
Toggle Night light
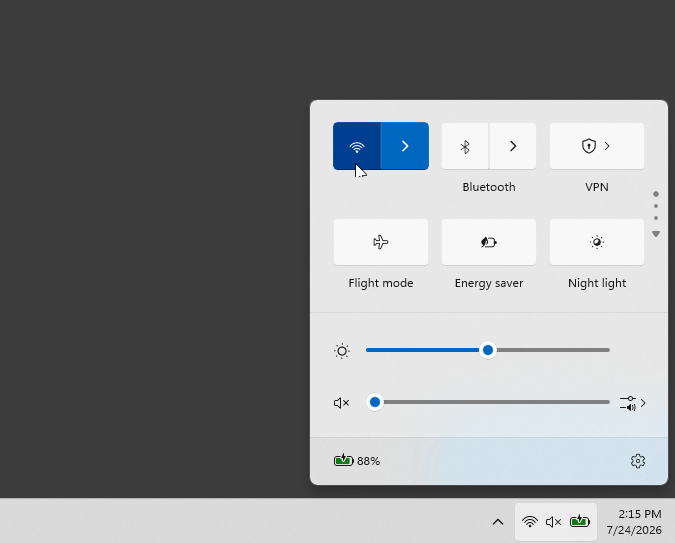pyautogui.click(x=597, y=242)
